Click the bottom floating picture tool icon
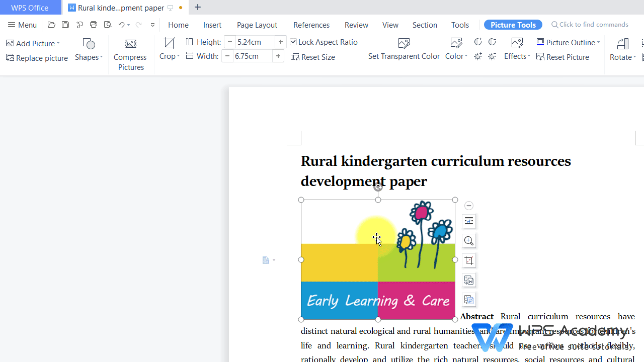Image resolution: width=644 pixels, height=362 pixels. click(x=469, y=300)
